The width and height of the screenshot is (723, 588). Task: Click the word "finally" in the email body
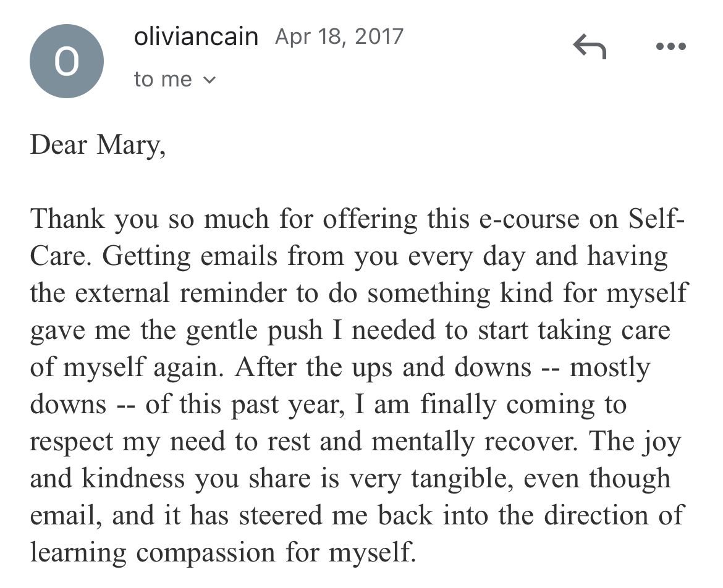coord(459,405)
